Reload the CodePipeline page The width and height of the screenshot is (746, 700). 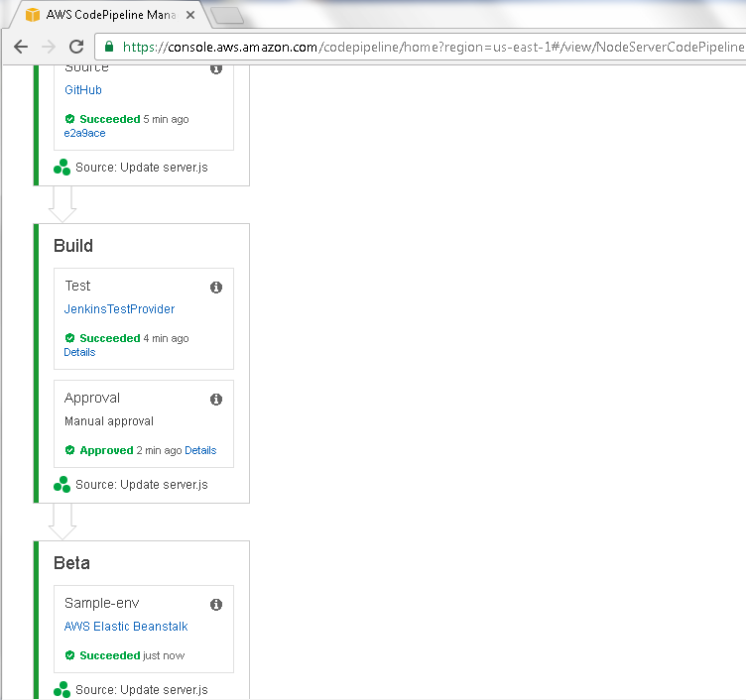pos(76,47)
